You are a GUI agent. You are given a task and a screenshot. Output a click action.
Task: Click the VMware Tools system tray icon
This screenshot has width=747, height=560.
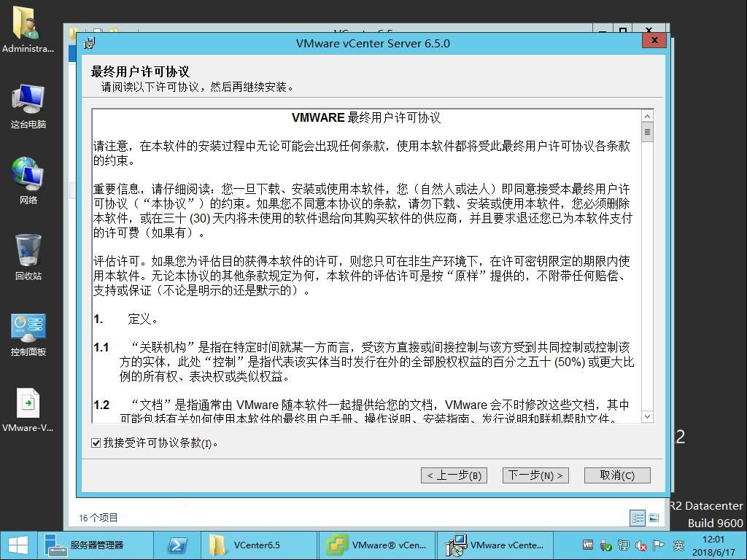pos(588,545)
